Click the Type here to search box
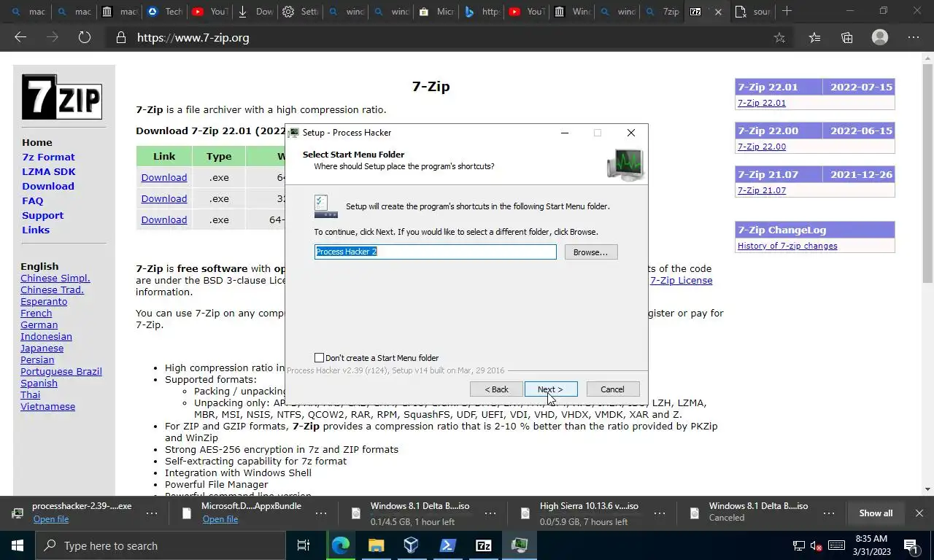 [x=161, y=545]
